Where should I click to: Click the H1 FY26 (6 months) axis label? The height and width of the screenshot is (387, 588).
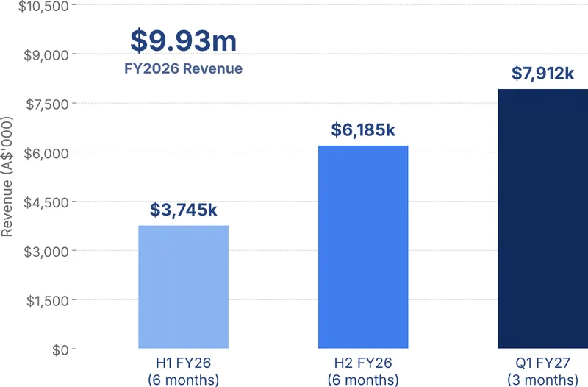click(x=183, y=372)
